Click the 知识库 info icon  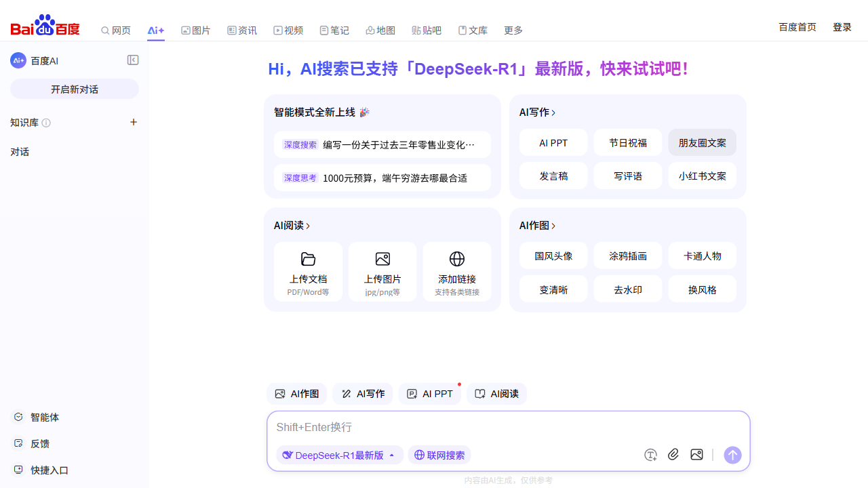pyautogui.click(x=46, y=123)
